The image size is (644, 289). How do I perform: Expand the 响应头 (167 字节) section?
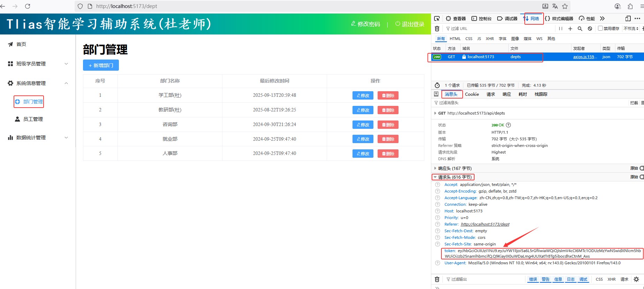point(455,168)
